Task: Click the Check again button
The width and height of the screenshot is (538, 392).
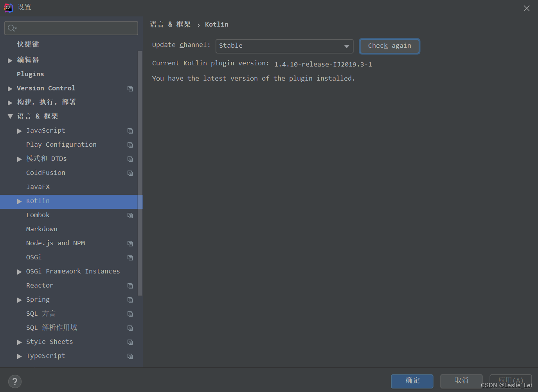Action: coord(389,46)
